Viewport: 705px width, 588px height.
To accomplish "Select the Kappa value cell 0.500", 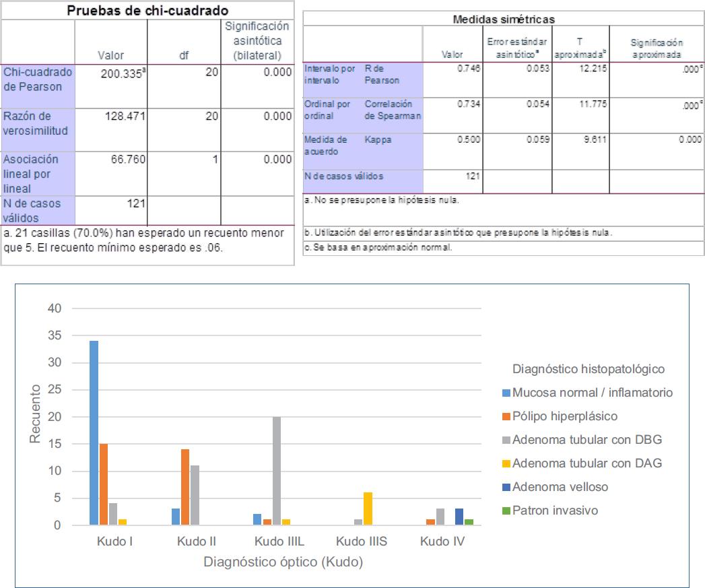I will [x=470, y=140].
